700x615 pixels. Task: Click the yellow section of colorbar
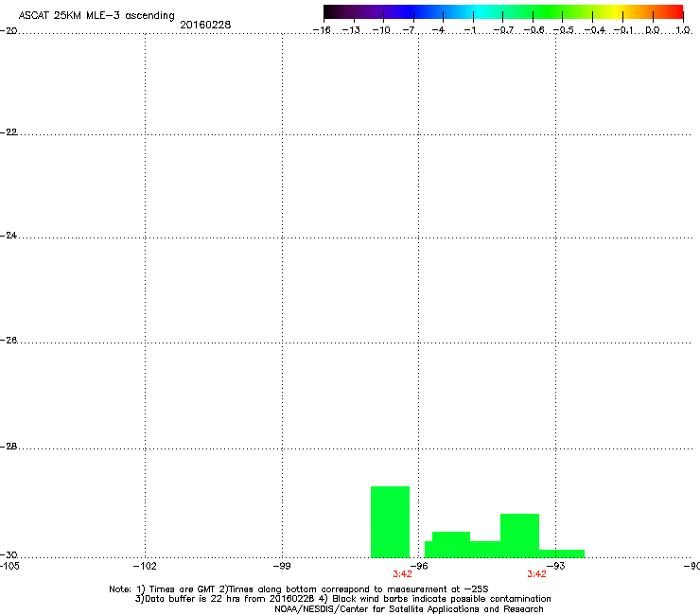coord(616,12)
